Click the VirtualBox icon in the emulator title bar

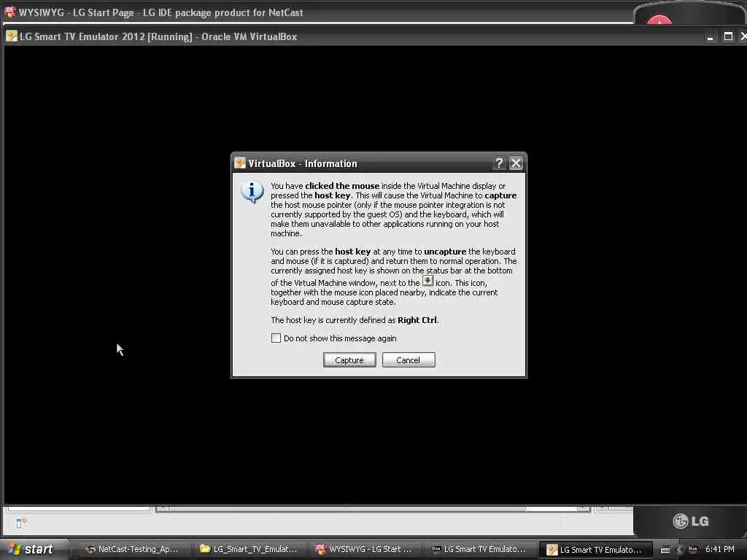12,36
